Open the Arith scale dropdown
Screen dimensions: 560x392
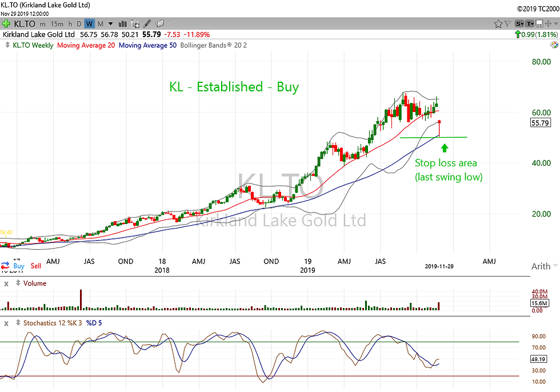[544, 266]
